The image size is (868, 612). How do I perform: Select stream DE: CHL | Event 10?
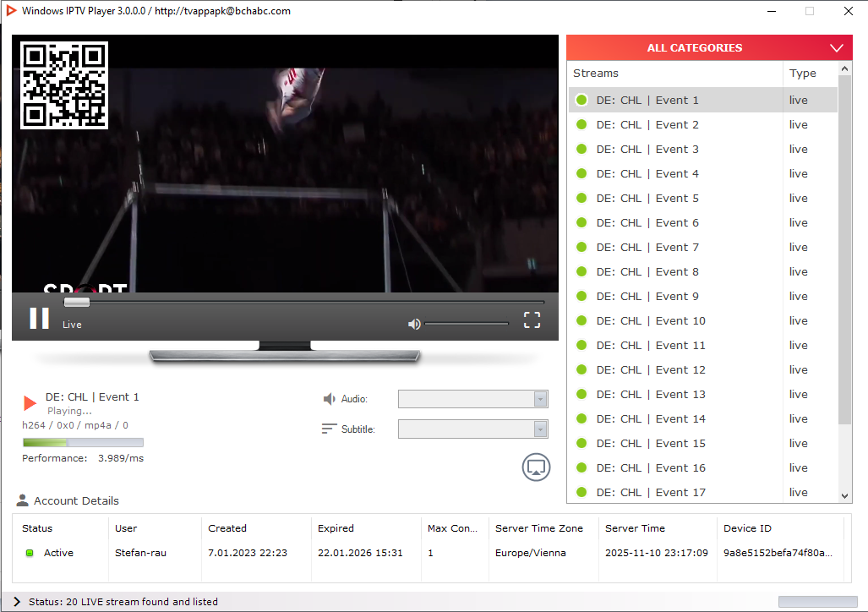coord(650,320)
